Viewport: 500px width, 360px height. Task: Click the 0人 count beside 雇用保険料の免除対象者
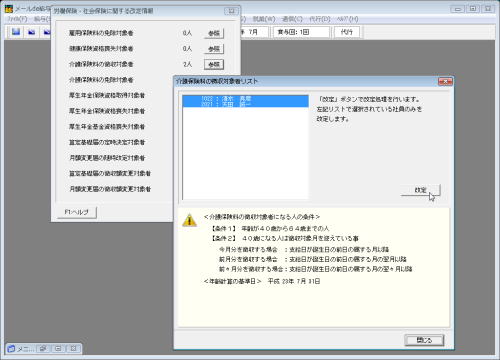[x=187, y=33]
